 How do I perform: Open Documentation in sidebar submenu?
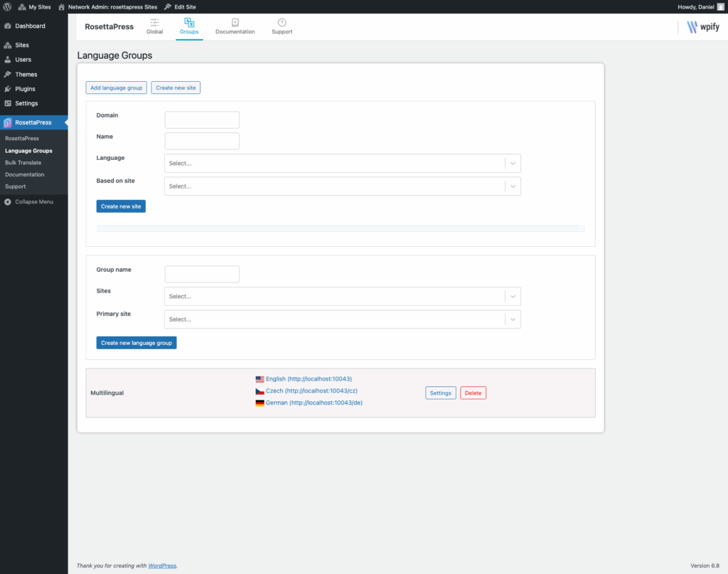point(25,174)
